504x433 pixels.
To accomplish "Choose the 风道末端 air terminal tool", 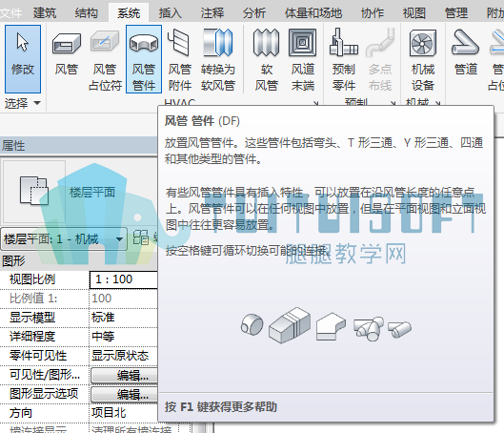I will tap(302, 60).
